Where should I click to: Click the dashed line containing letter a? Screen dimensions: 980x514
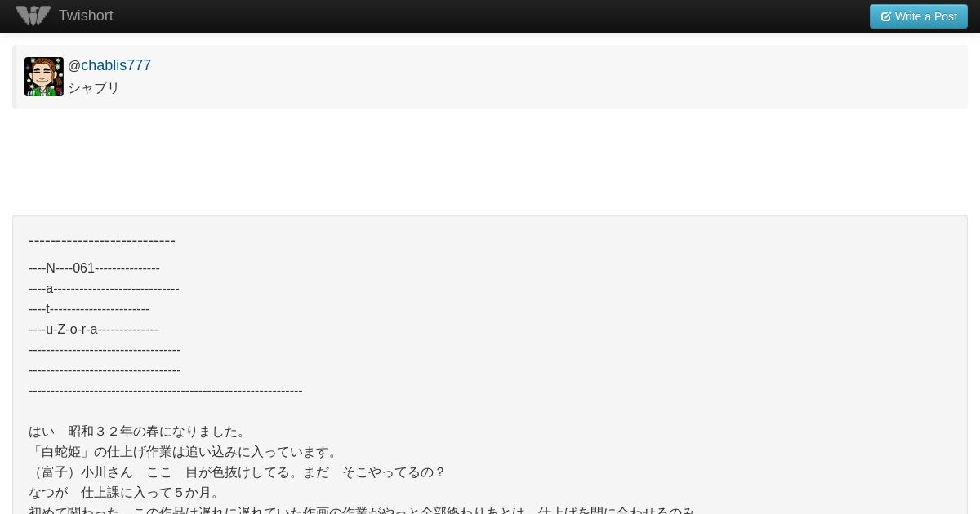[x=104, y=289]
